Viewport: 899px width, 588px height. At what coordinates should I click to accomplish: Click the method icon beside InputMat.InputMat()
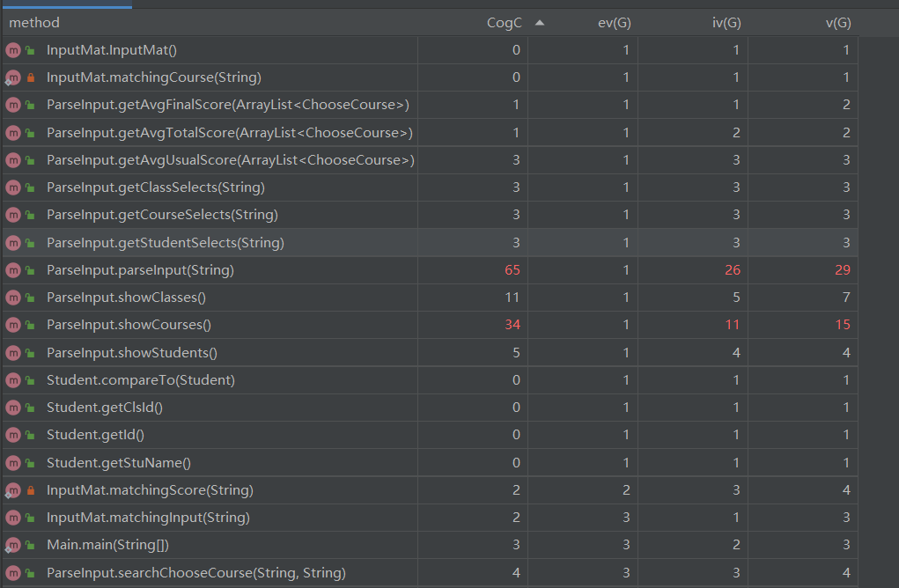click(13, 50)
